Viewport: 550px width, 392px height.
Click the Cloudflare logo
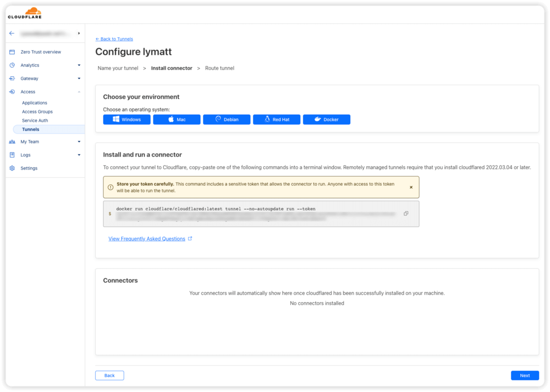(25, 13)
